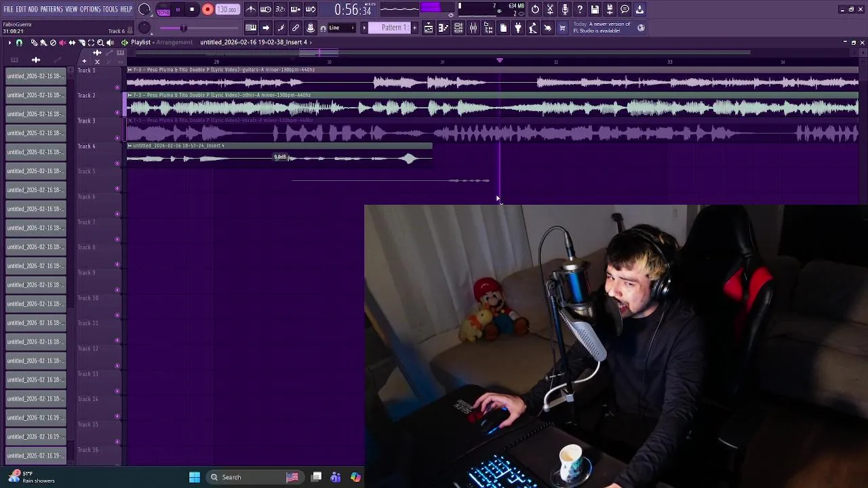Open the Piano roll window
The height and width of the screenshot is (488, 868).
[443, 28]
